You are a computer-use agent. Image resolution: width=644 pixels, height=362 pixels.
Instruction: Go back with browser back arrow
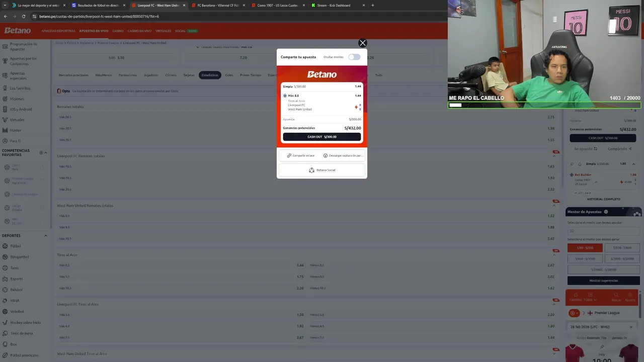[x=6, y=16]
